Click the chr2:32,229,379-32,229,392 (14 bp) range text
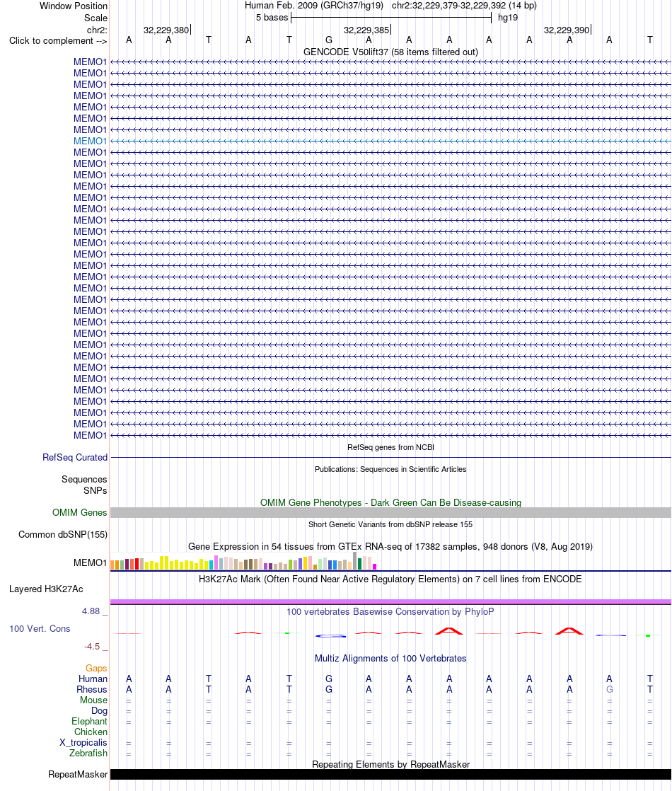 coord(464,6)
